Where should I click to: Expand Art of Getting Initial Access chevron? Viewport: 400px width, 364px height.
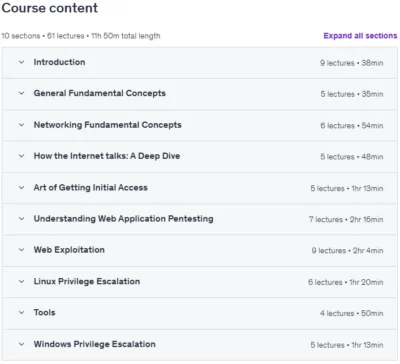point(21,188)
